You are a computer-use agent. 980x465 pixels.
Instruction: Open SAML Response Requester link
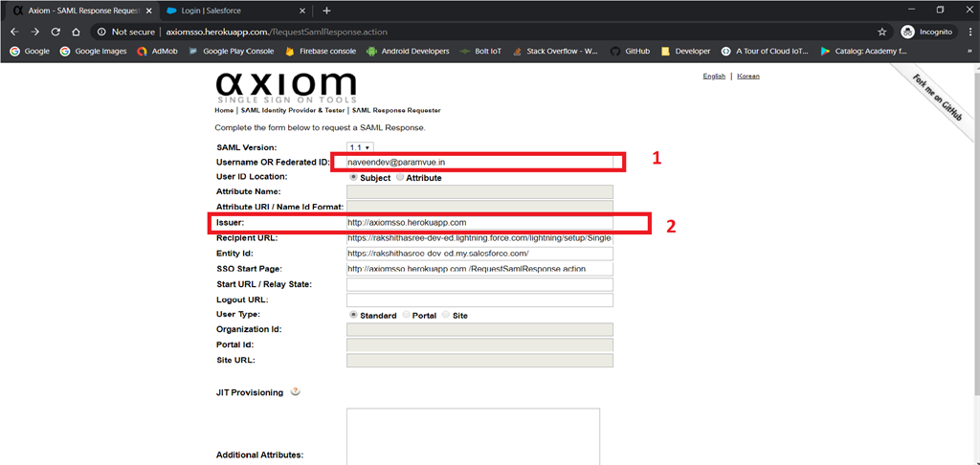coord(396,110)
